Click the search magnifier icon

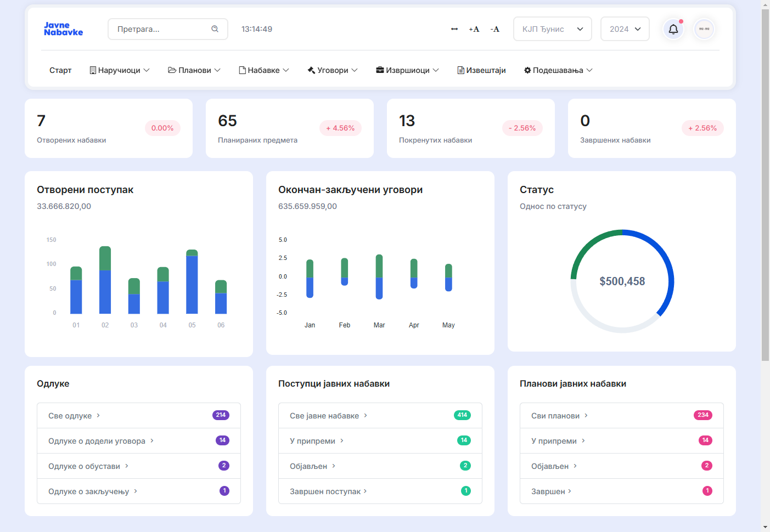click(x=215, y=29)
